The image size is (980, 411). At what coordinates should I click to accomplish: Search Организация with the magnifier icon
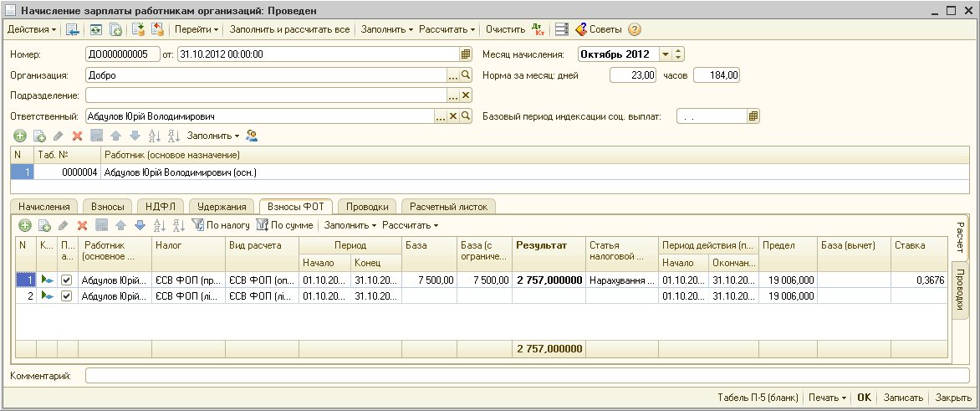click(466, 75)
